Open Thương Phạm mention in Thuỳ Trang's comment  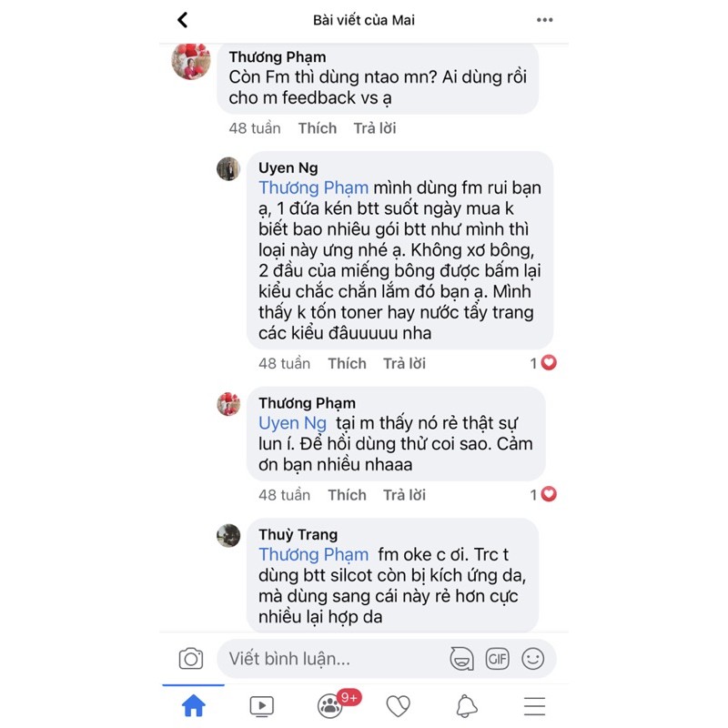point(313,554)
